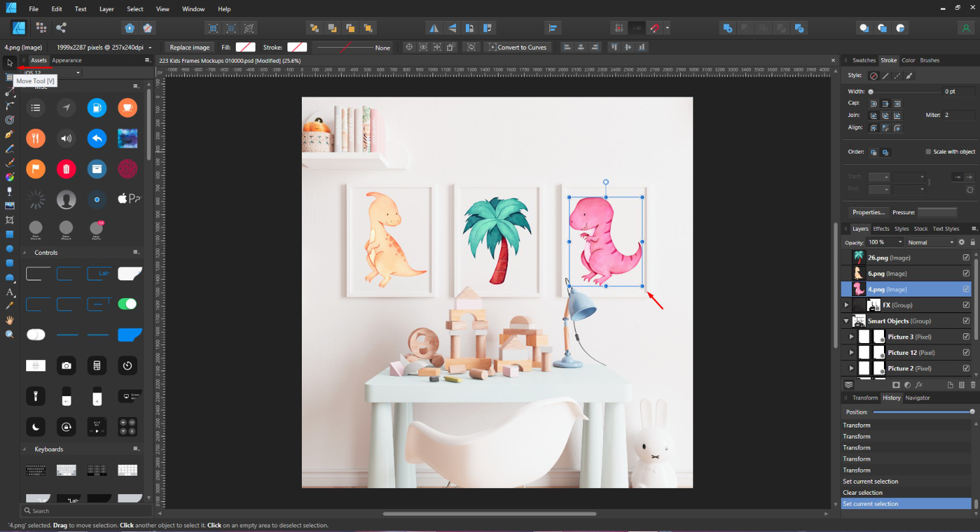Toggle the layer lock icon
This screenshot has height=532, width=980.
(x=973, y=242)
